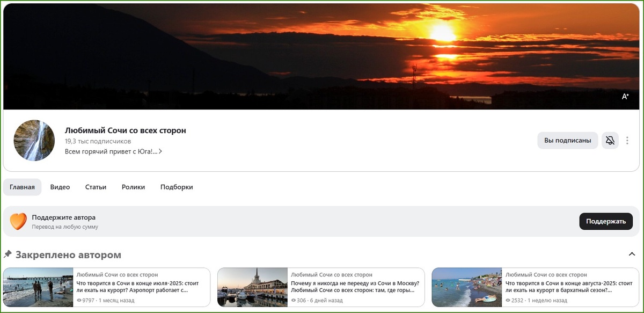Click the "19,3 тыс подписчиков" subscriber count

click(x=98, y=141)
